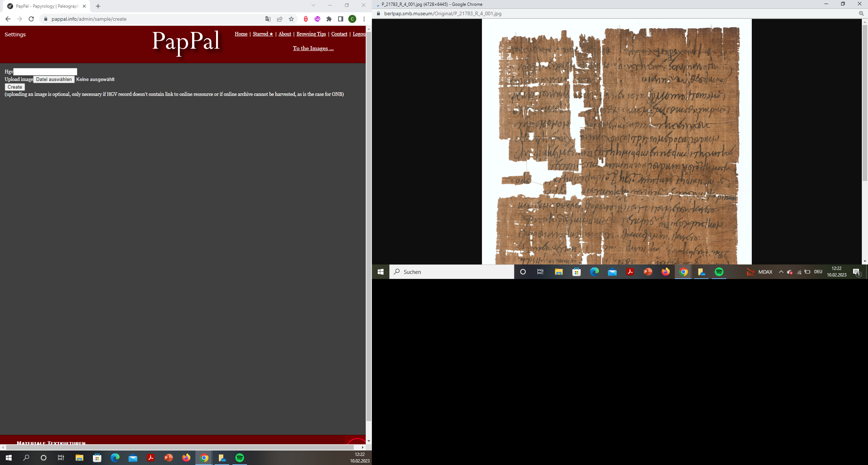This screenshot has height=465, width=868.
Task: Close the PapPal tab
Action: (84, 6)
